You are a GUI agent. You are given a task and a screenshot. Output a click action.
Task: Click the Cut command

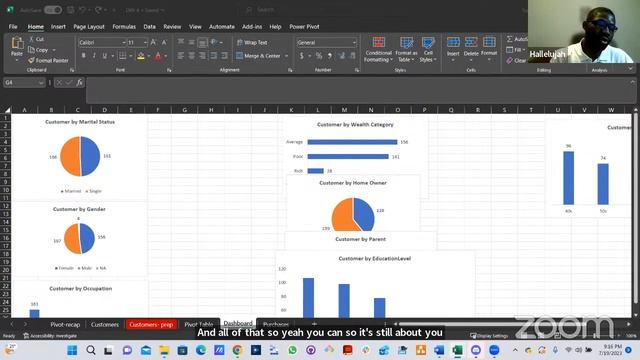[36, 39]
